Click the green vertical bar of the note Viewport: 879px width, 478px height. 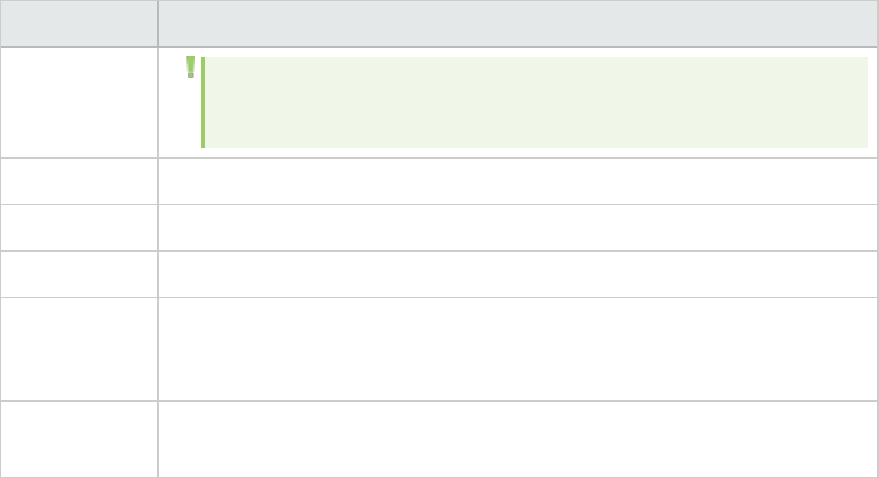point(203,103)
